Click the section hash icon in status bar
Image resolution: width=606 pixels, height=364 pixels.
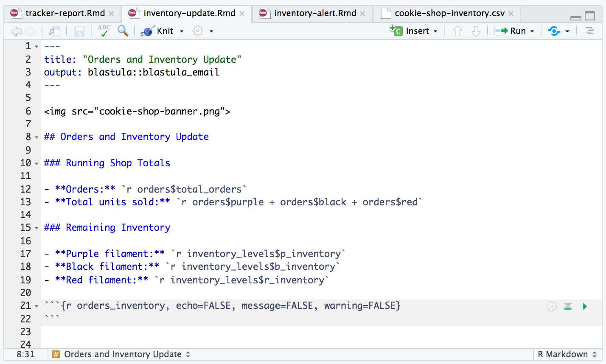tap(56, 354)
